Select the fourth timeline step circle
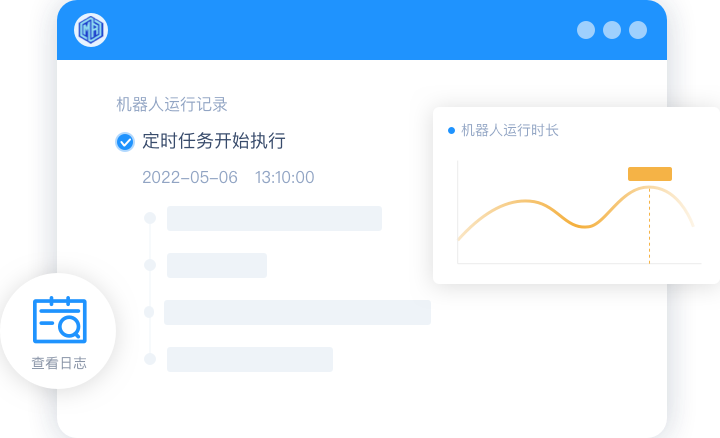 [150, 359]
